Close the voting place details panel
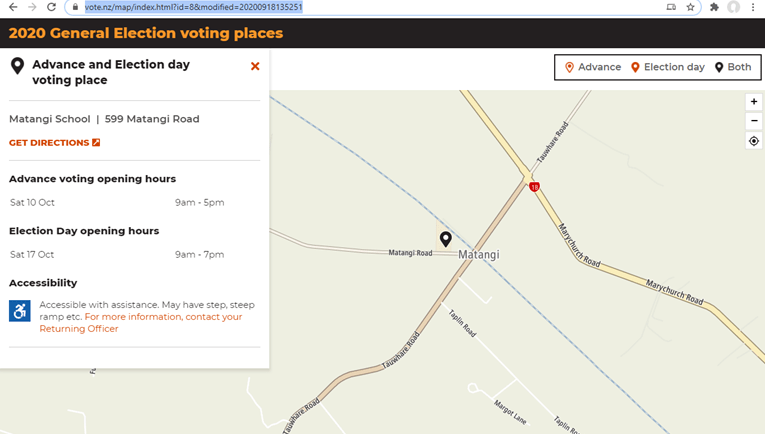765x434 pixels. pyautogui.click(x=255, y=66)
